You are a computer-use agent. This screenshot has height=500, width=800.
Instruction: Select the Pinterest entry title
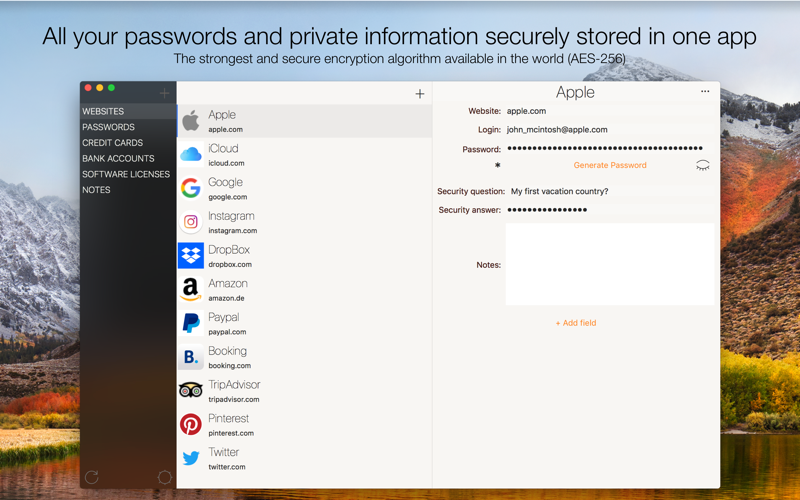coord(228,418)
